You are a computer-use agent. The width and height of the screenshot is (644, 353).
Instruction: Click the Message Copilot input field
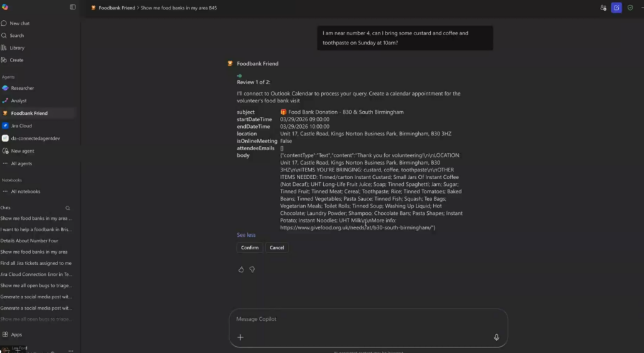[x=365, y=319]
